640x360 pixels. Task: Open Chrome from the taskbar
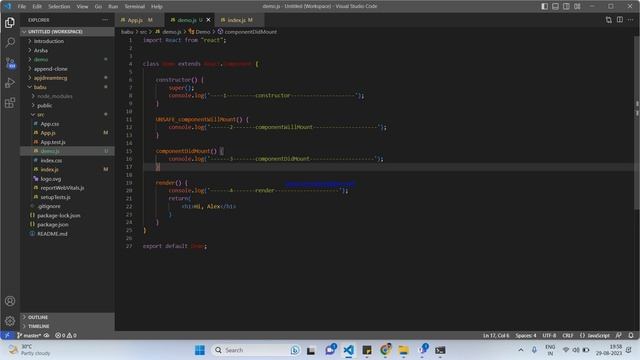[x=385, y=350]
